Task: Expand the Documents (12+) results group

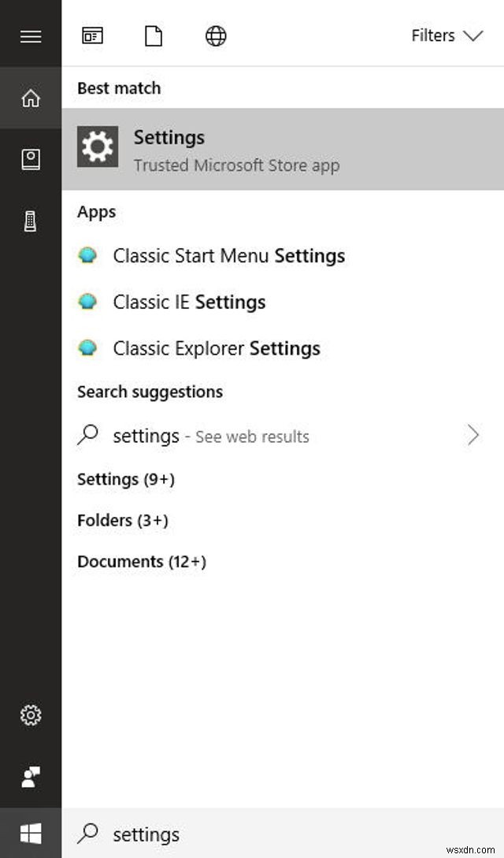Action: click(143, 561)
